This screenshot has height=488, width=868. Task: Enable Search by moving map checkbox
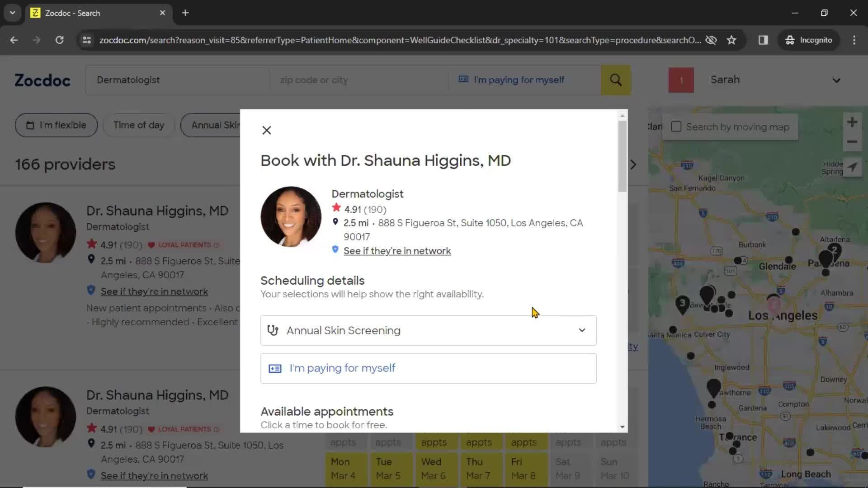click(x=676, y=127)
